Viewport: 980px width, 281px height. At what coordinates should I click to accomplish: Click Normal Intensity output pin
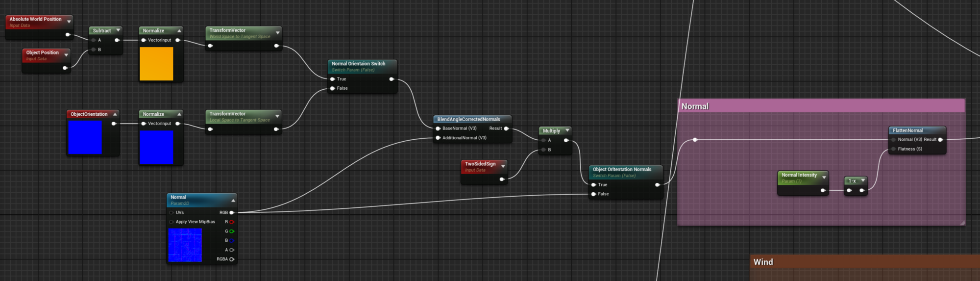click(x=823, y=190)
